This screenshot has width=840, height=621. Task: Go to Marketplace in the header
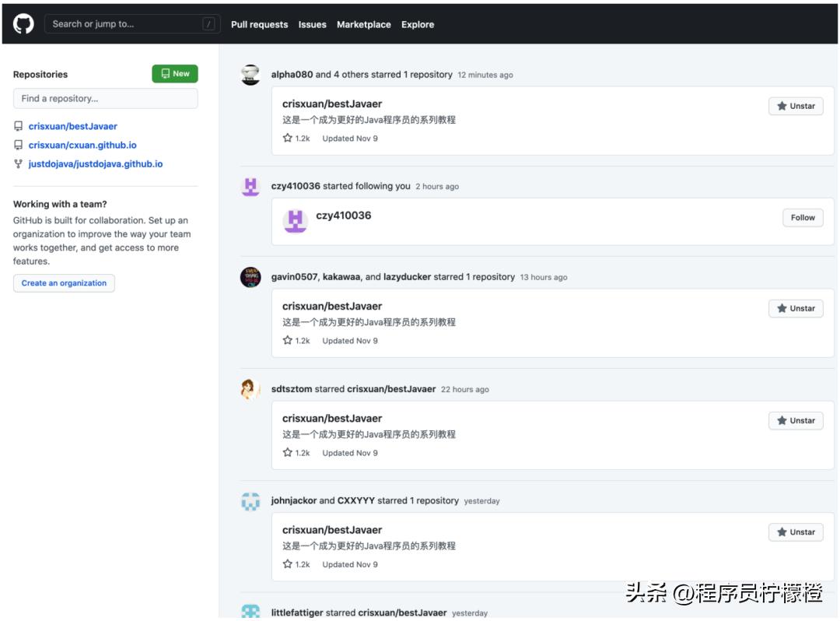363,25
